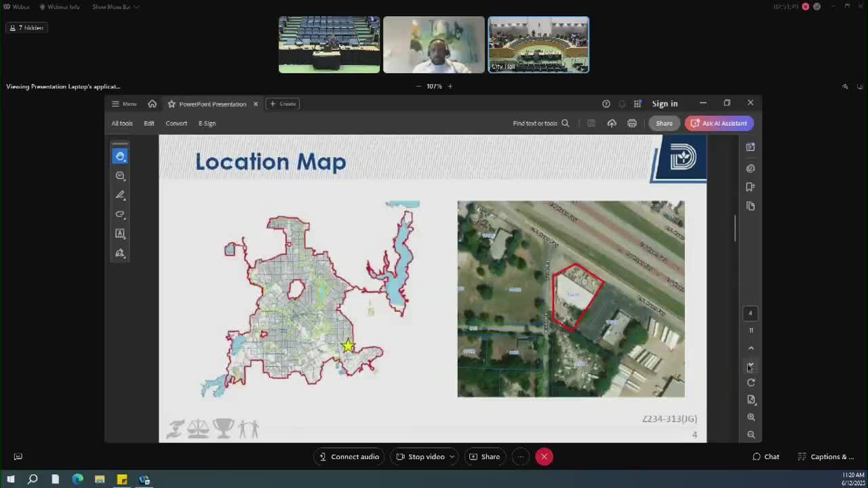Select the hand pan tool in Acrobat
Viewport: 868px width, 488px height.
120,157
